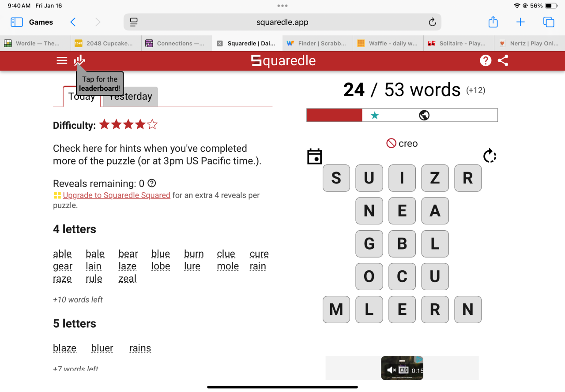Tap the O letter tile
Screen dimensions: 565x392
point(369,276)
